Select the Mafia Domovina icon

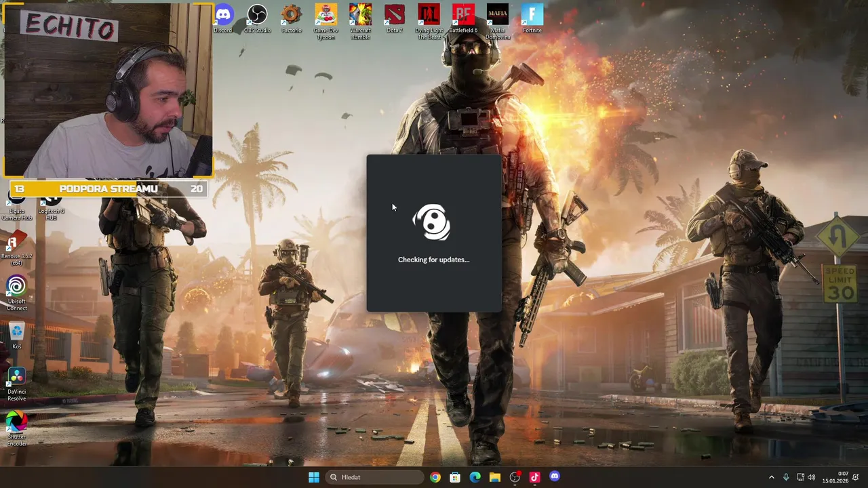coord(498,22)
